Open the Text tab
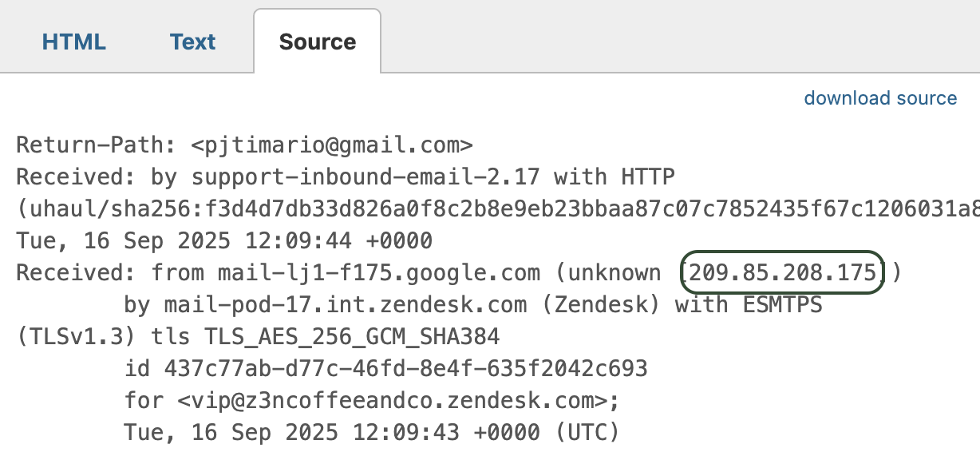Screen dimensions: 980x452 (192, 42)
